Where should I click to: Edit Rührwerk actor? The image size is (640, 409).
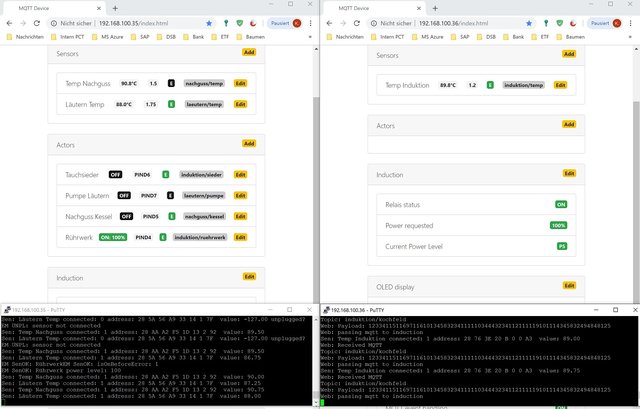[x=240, y=237]
